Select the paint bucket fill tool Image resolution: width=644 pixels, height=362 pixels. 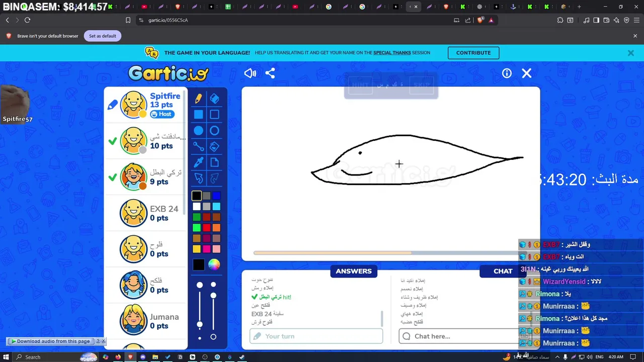[x=214, y=146]
